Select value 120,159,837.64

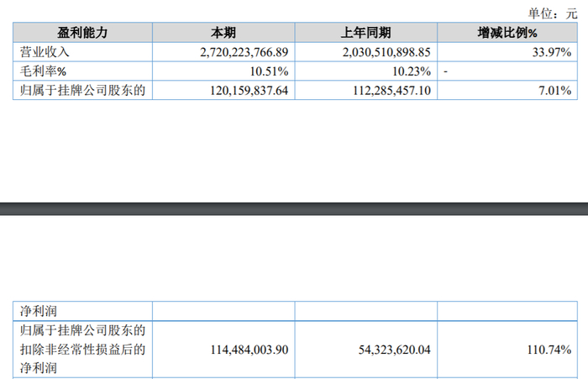point(249,91)
